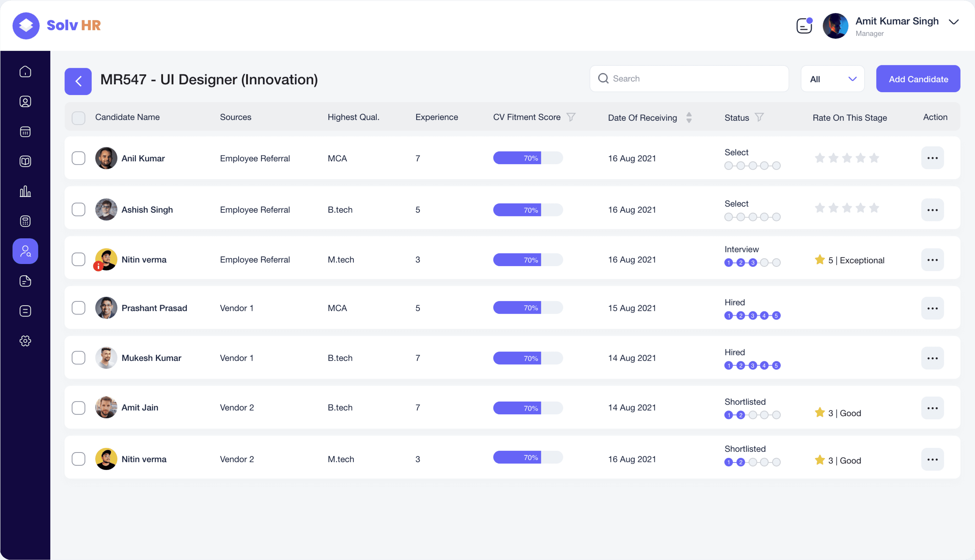The image size is (975, 560).
Task: Toggle the select-all header checkbox
Action: (x=78, y=118)
